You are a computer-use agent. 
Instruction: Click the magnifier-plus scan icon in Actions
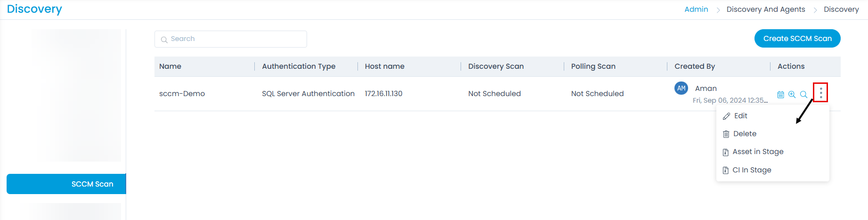[792, 95]
